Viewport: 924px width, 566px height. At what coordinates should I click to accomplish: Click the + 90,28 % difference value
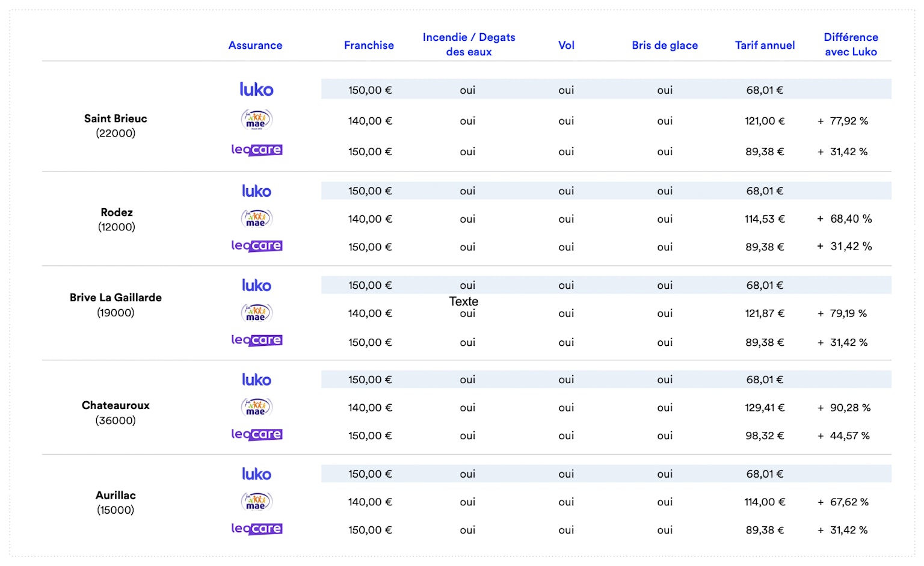coord(844,408)
